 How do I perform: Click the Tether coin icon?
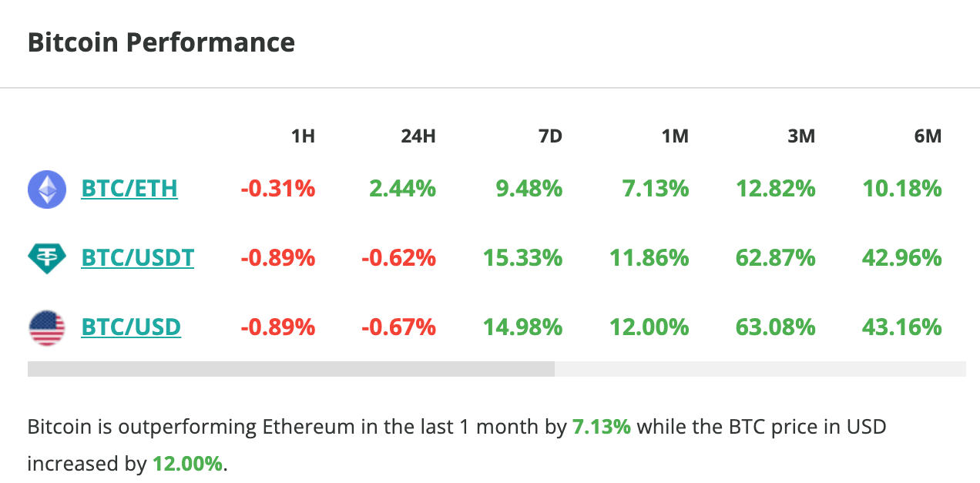[47, 257]
